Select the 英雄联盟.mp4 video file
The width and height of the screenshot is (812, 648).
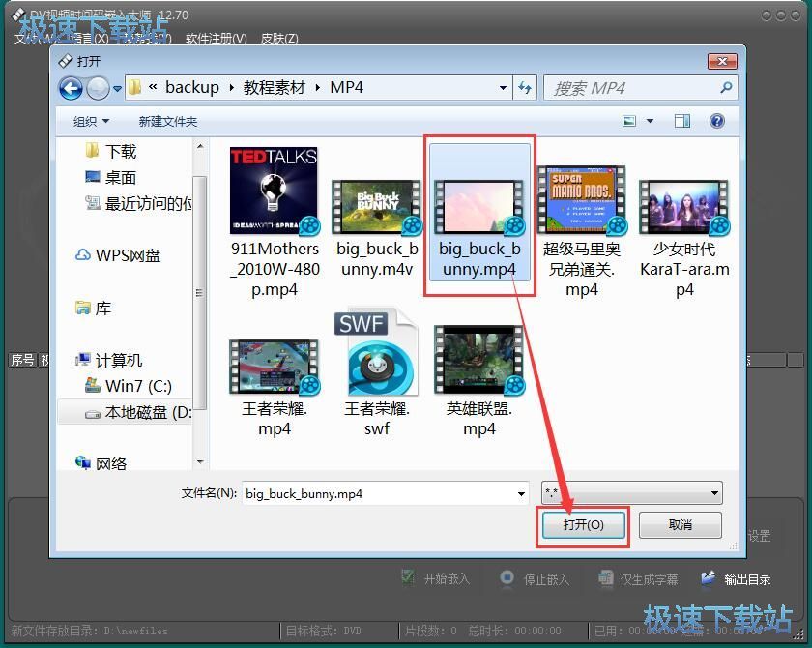[479, 382]
